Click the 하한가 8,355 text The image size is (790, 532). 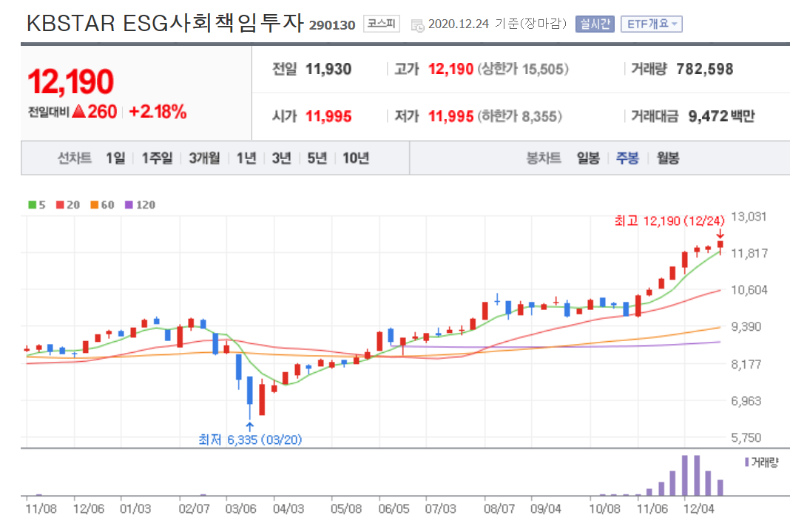point(519,116)
